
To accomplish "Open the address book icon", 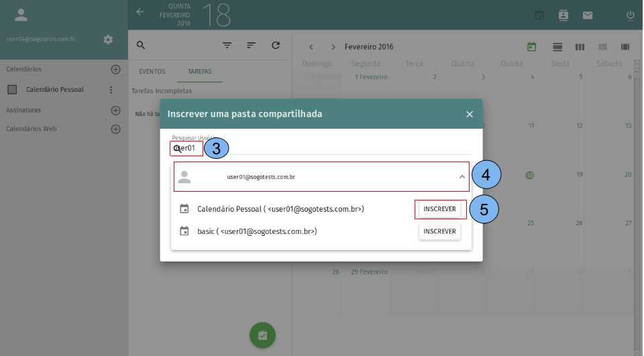I will 563,15.
